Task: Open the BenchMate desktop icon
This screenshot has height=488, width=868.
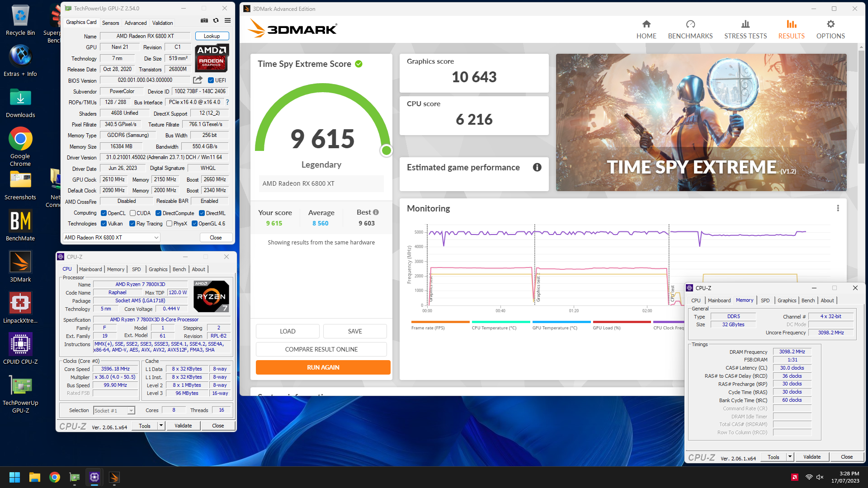Action: [x=20, y=225]
